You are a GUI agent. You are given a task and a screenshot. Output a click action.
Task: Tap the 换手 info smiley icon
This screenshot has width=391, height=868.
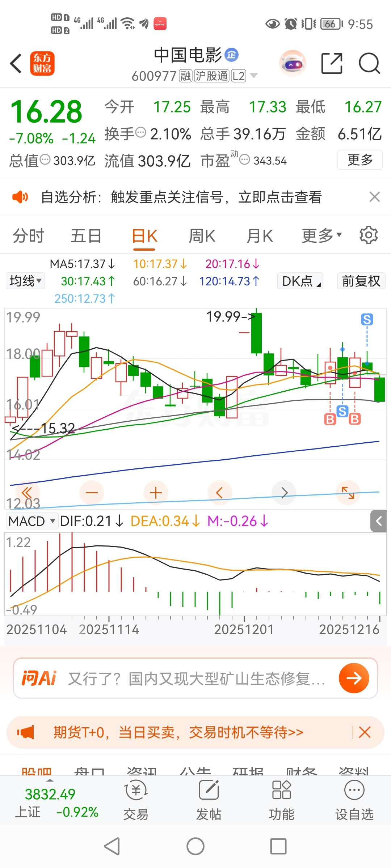[140, 132]
